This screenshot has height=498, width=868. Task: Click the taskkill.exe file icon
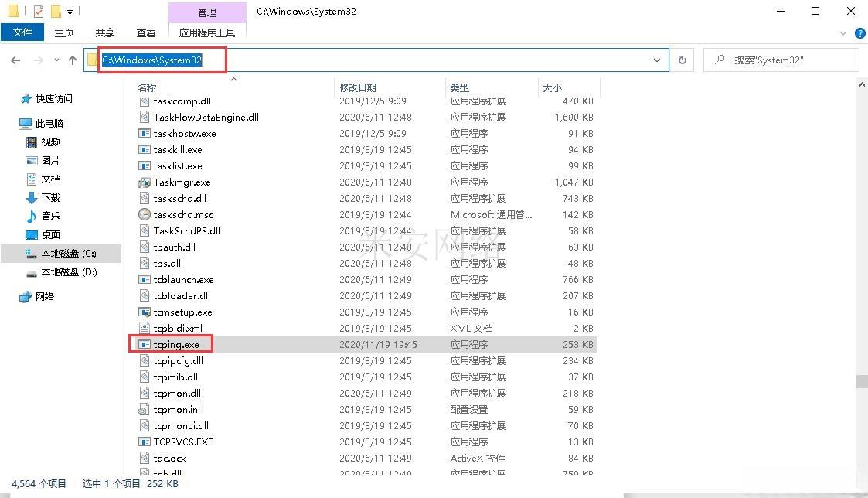(x=144, y=149)
